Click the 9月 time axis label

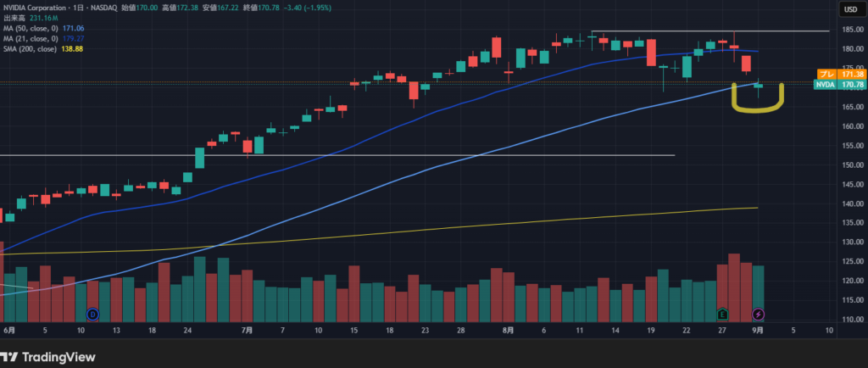pos(759,331)
